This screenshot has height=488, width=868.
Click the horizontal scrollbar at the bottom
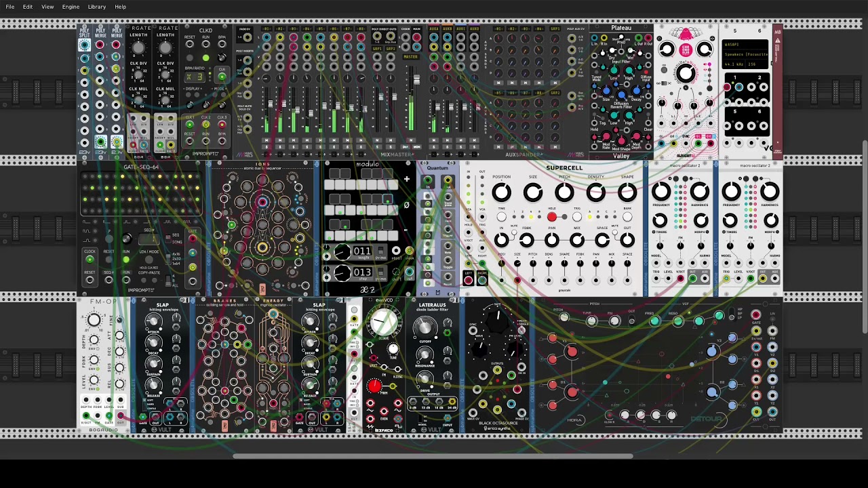pos(434,456)
